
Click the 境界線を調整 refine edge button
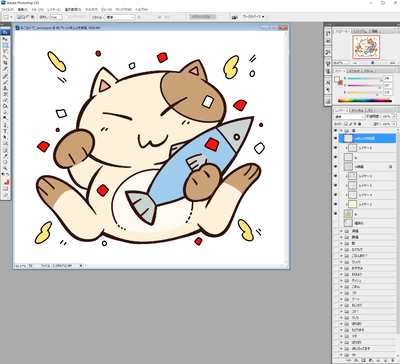point(202,17)
